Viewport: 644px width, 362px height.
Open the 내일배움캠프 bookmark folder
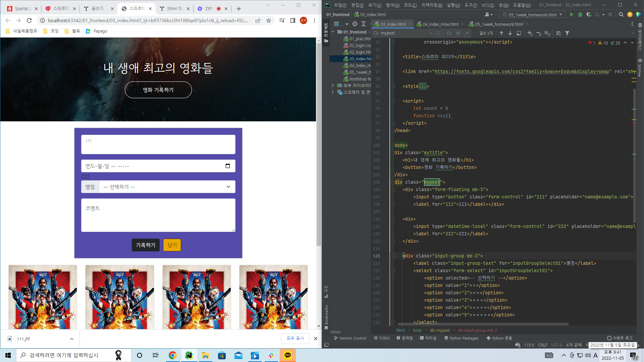pyautogui.click(x=22, y=31)
